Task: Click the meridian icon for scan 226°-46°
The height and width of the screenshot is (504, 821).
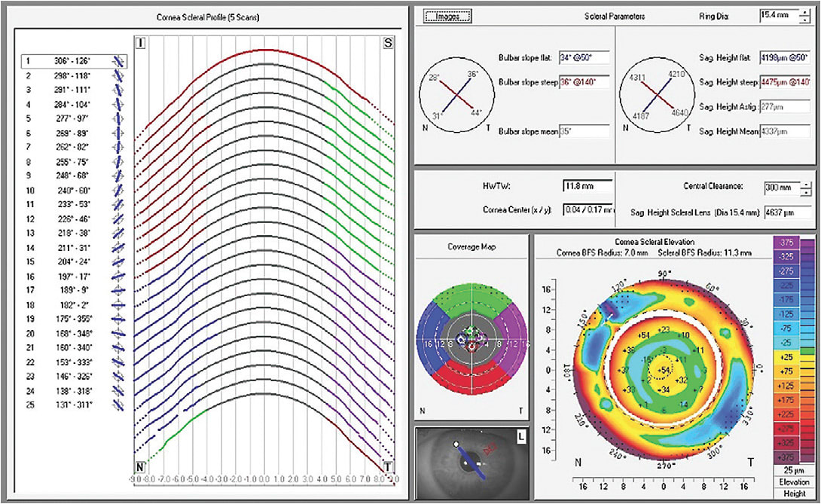Action: (x=119, y=219)
